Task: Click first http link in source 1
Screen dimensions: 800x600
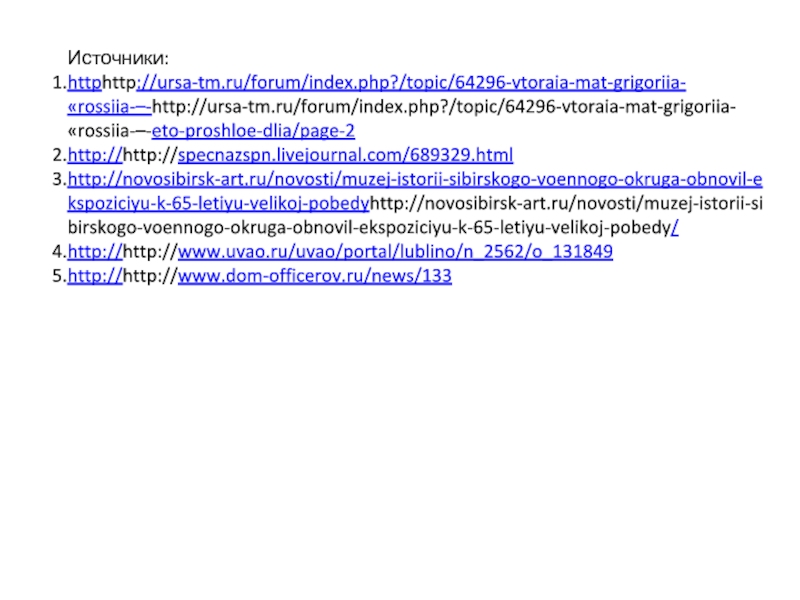Action: tap(85, 83)
